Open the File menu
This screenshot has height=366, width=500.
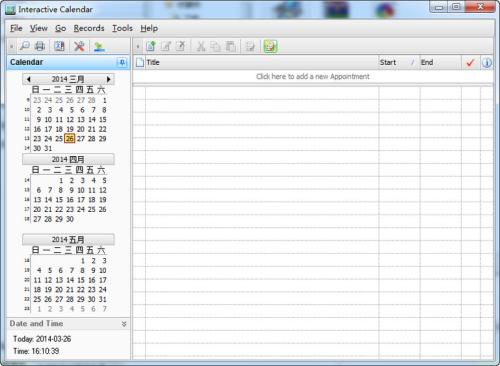(x=16, y=28)
